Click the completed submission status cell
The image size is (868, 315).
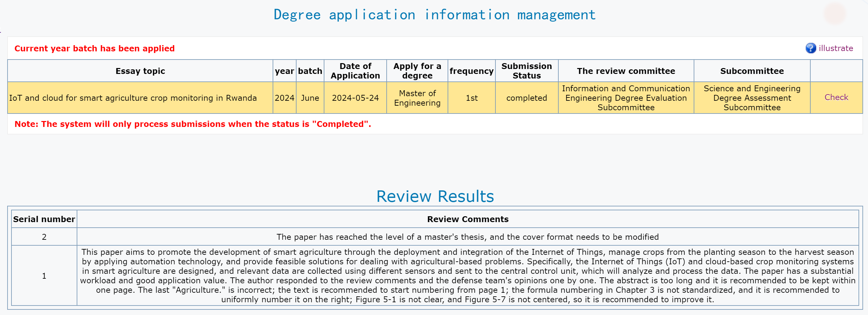tap(526, 98)
